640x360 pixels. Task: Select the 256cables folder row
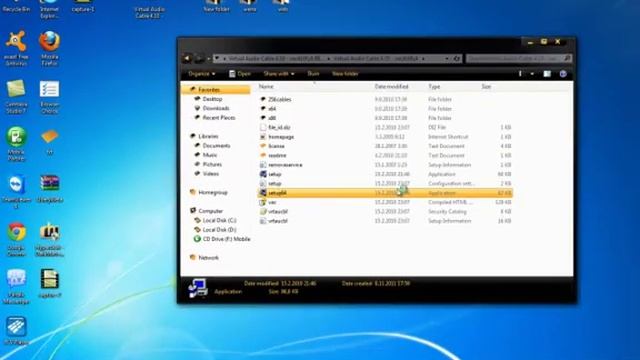point(385,99)
